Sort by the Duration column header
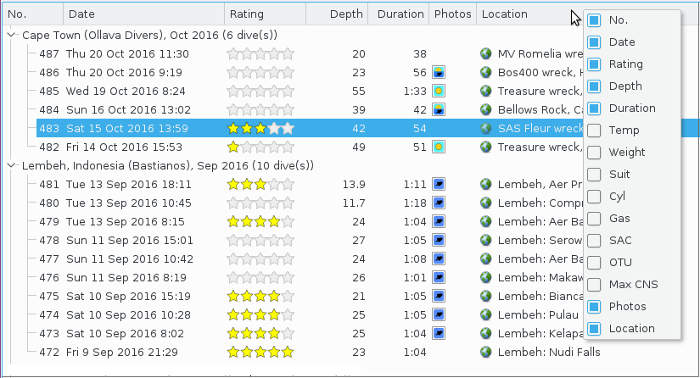This screenshot has height=378, width=700. click(x=398, y=14)
